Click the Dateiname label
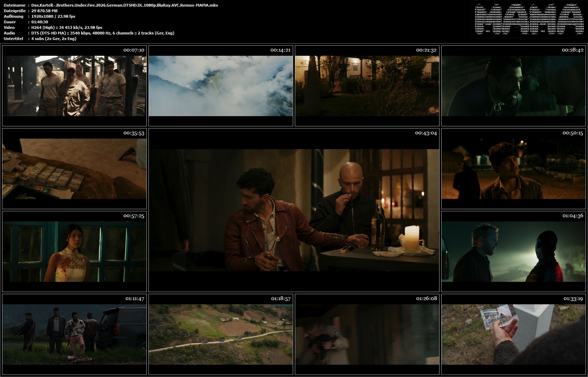This screenshot has height=377, width=588. click(x=15, y=5)
